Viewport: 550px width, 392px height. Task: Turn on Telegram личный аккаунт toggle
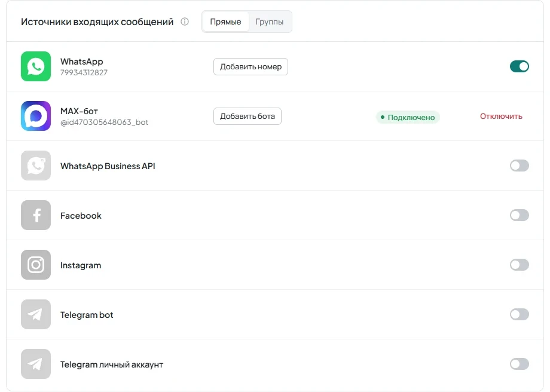pos(520,364)
